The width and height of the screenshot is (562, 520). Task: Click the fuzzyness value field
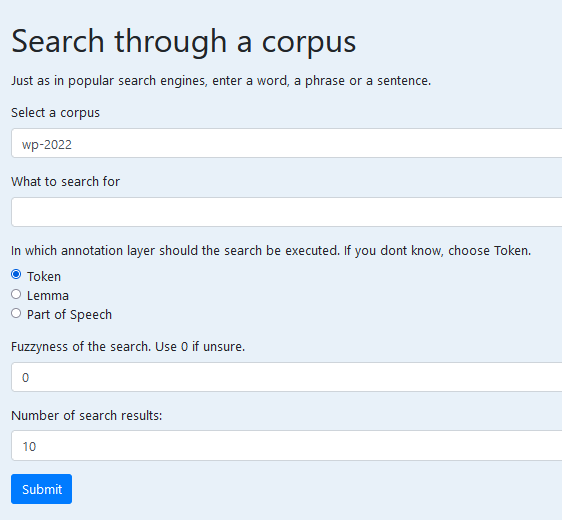[x=286, y=377]
